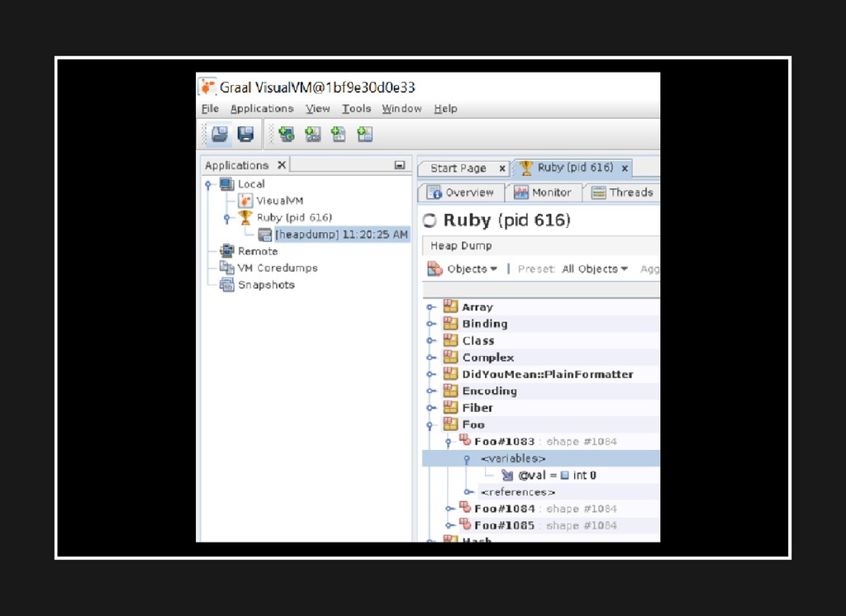Expand the Array class node
Screen dimensions: 846x616
[x=430, y=307]
